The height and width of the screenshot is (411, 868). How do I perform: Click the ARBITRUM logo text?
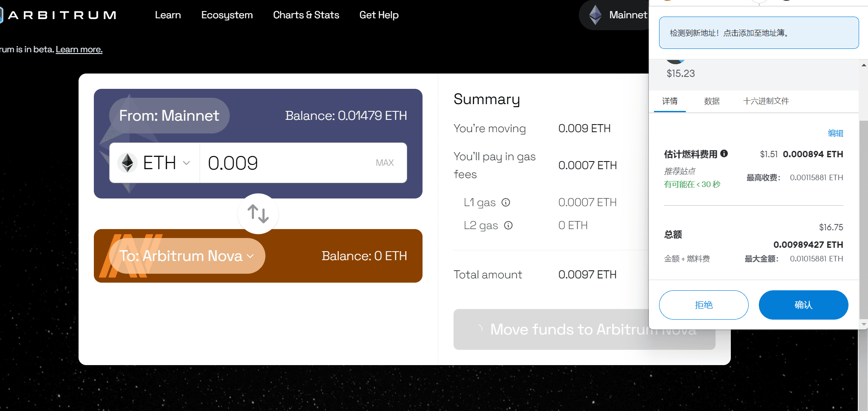tap(62, 15)
